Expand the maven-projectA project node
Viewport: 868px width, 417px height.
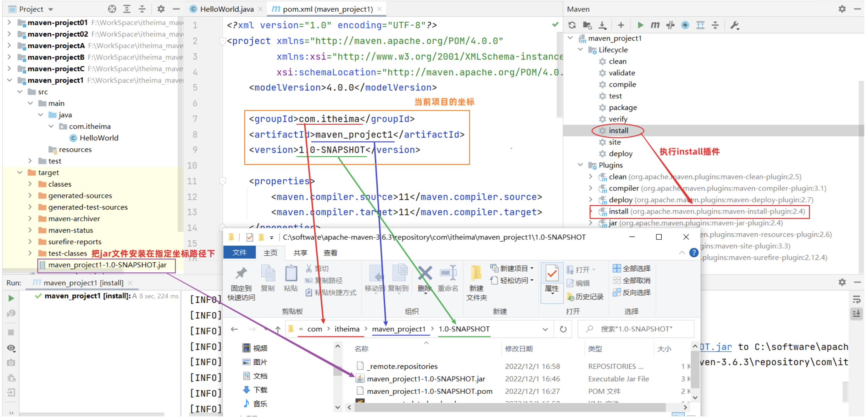(x=9, y=46)
